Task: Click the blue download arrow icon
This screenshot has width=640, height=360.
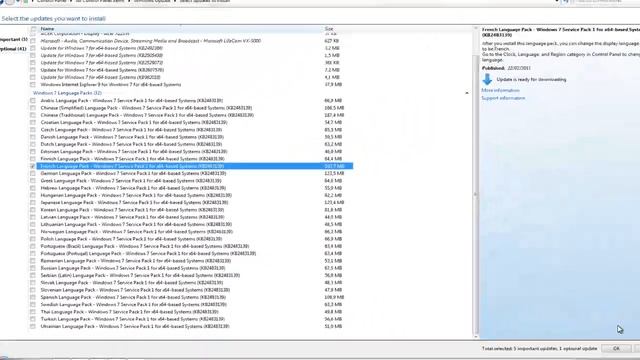Action: click(x=487, y=79)
